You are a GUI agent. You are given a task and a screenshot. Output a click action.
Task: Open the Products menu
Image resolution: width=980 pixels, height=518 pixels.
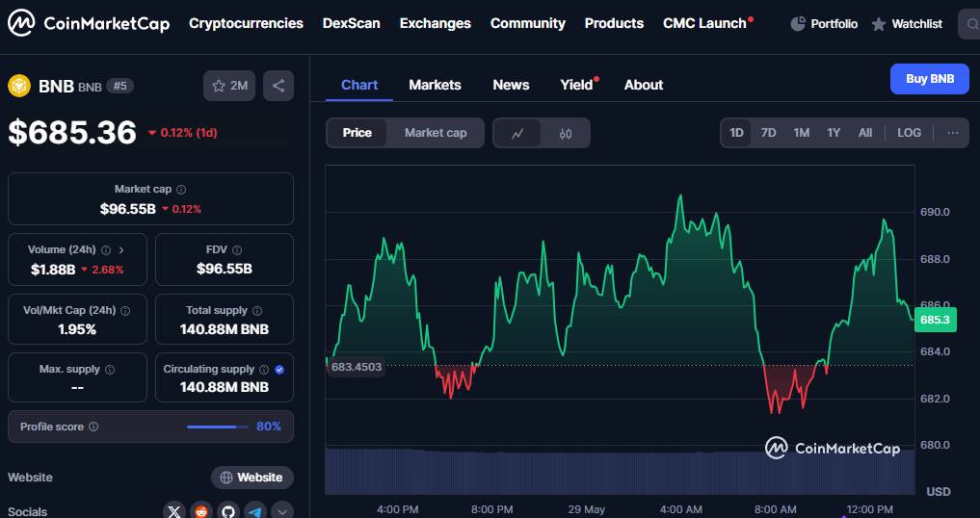tap(614, 23)
